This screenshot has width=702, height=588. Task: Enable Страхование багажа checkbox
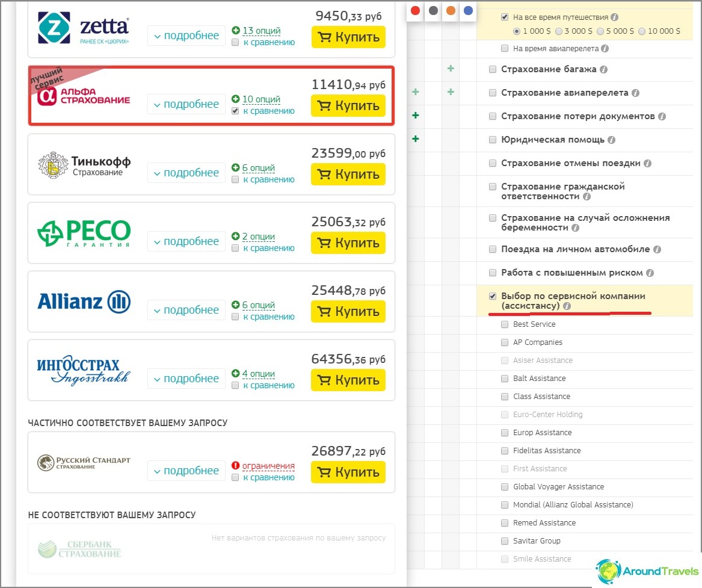pos(493,69)
